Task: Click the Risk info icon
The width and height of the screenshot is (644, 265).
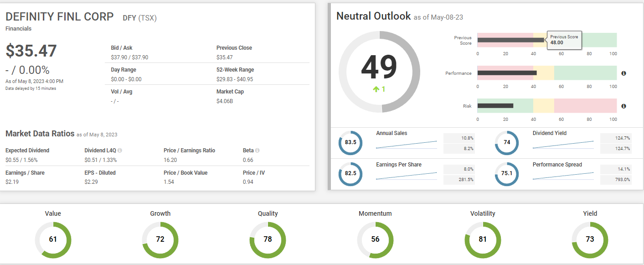Action: pos(623,106)
